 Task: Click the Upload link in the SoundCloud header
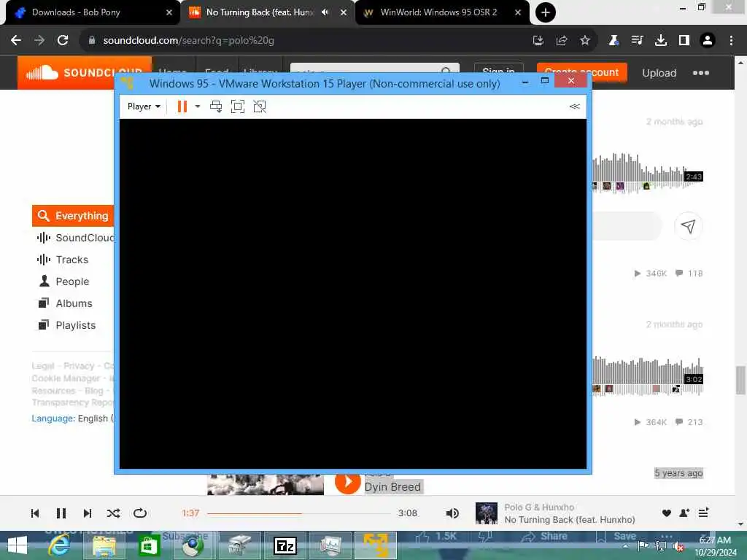click(x=659, y=73)
